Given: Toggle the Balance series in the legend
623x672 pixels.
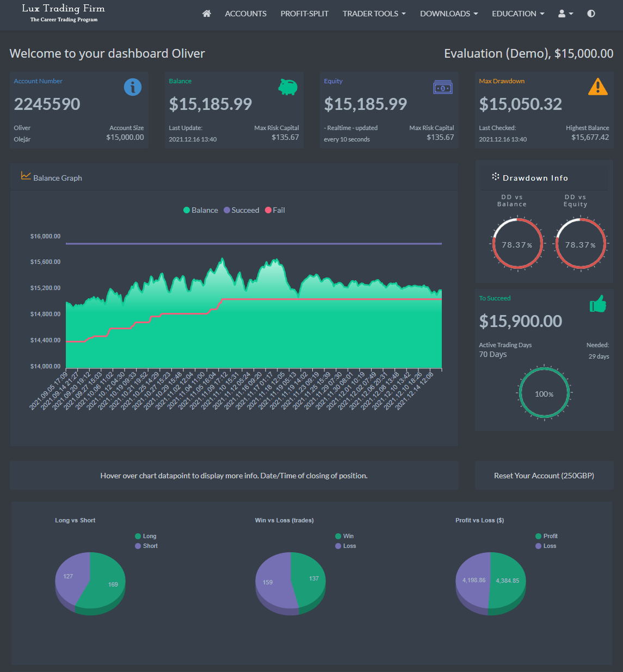Looking at the screenshot, I should tap(200, 210).
